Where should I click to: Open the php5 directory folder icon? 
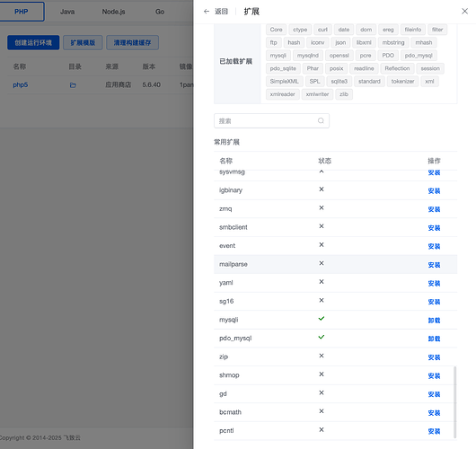[73, 85]
